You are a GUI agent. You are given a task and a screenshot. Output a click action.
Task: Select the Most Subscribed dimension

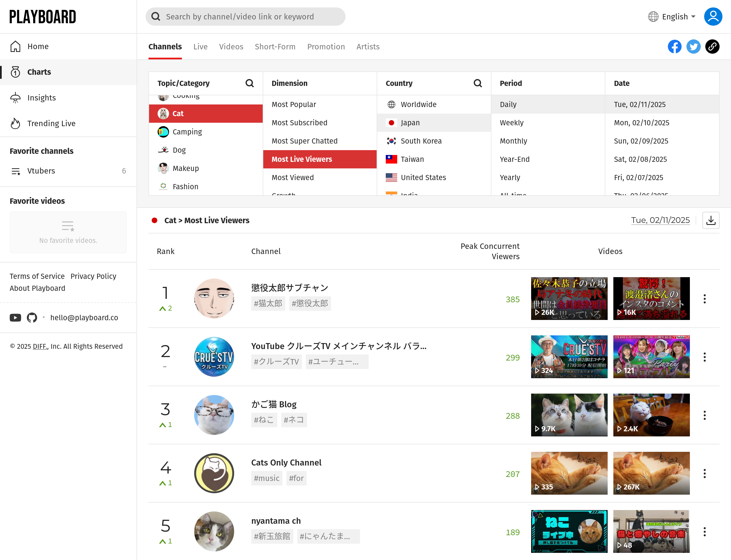(299, 123)
